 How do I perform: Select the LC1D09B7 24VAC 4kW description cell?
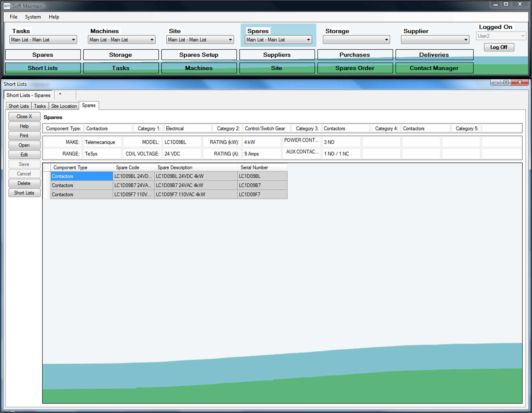pyautogui.click(x=196, y=185)
